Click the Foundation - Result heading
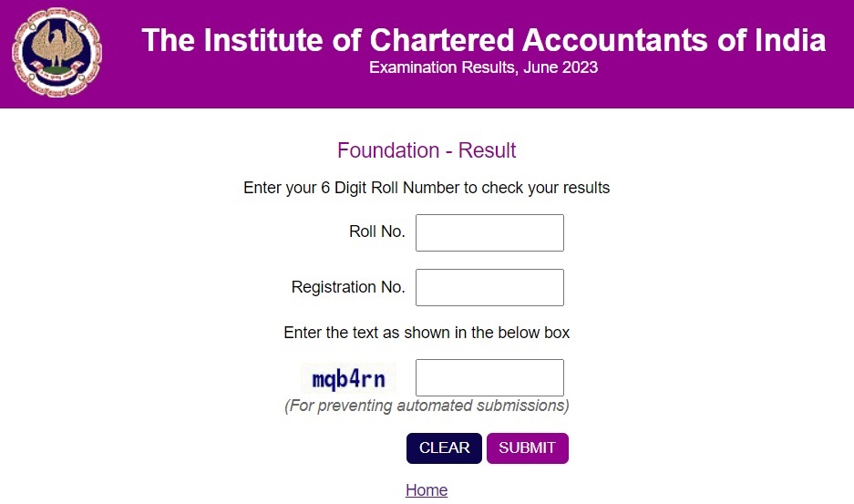Image resolution: width=854 pixels, height=504 pixels. [x=427, y=150]
